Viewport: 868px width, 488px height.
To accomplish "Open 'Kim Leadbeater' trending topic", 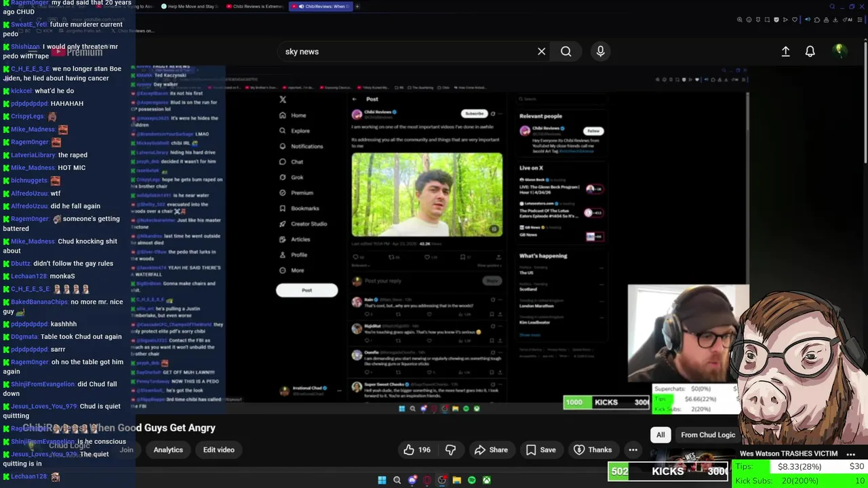I will click(x=535, y=323).
